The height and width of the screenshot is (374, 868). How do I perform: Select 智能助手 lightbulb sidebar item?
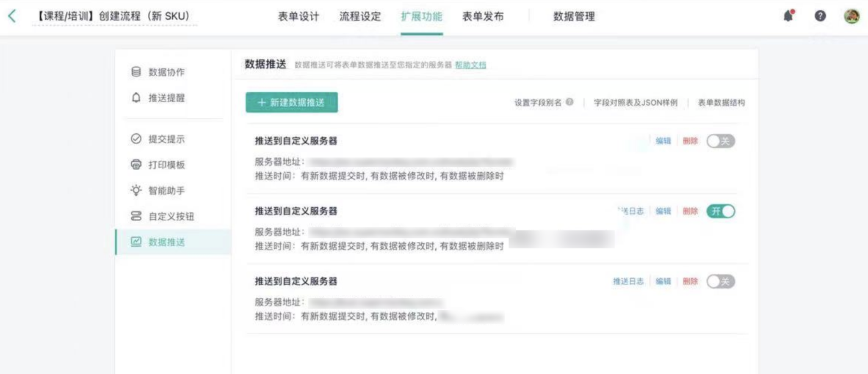(166, 190)
